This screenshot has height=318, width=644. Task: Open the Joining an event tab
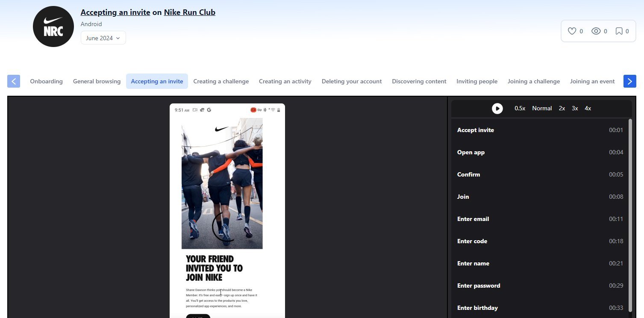(592, 81)
